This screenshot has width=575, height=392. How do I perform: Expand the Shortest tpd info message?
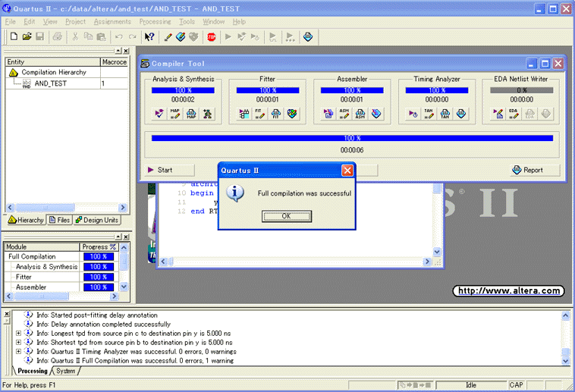[x=18, y=342]
